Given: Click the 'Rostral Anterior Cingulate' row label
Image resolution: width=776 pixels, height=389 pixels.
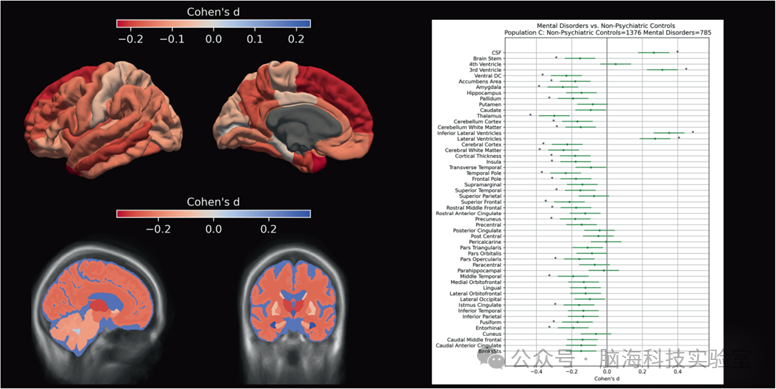Looking at the screenshot, I should tap(469, 214).
